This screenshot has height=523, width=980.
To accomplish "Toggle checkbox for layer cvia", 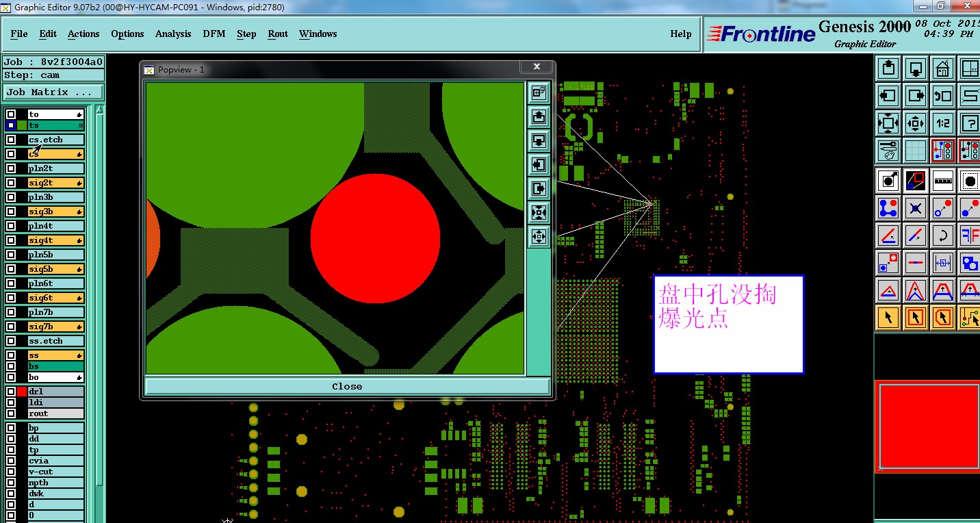I will coord(11,461).
